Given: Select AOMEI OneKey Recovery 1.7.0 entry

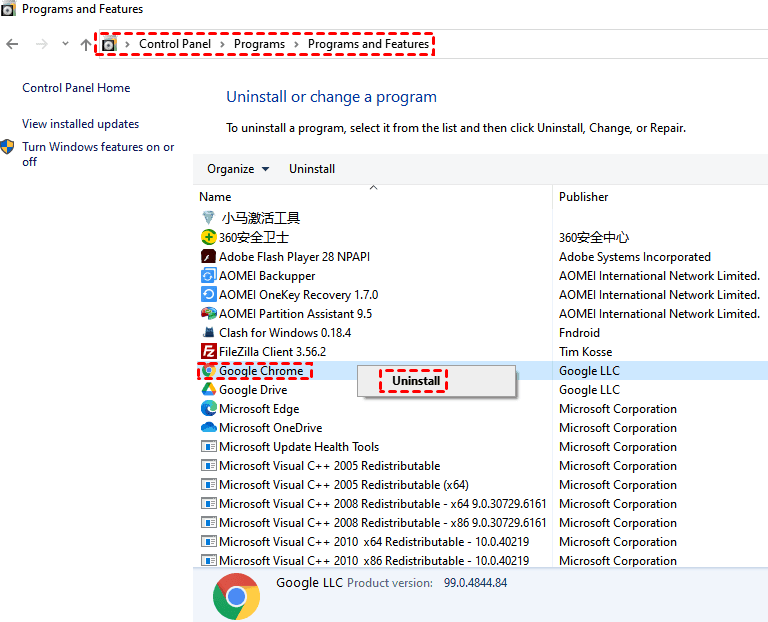Looking at the screenshot, I should pos(299,295).
